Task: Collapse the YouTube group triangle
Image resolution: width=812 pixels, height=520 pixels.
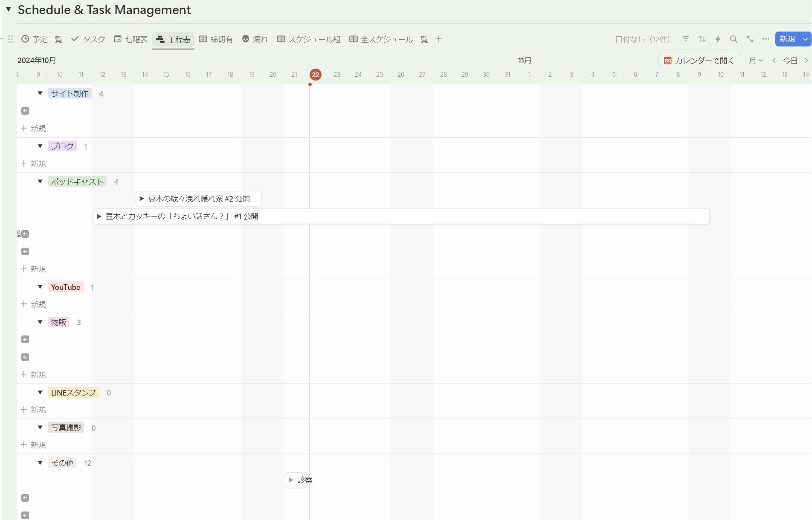Action: point(40,287)
